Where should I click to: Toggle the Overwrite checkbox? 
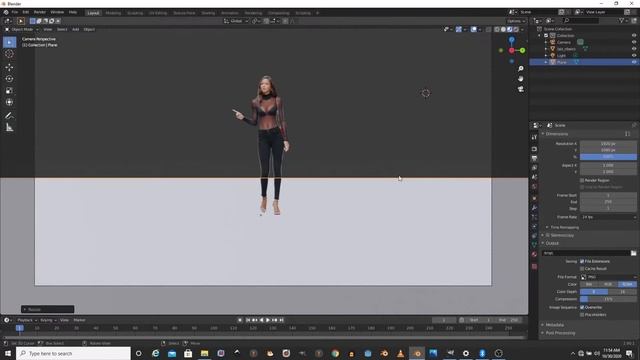582,307
